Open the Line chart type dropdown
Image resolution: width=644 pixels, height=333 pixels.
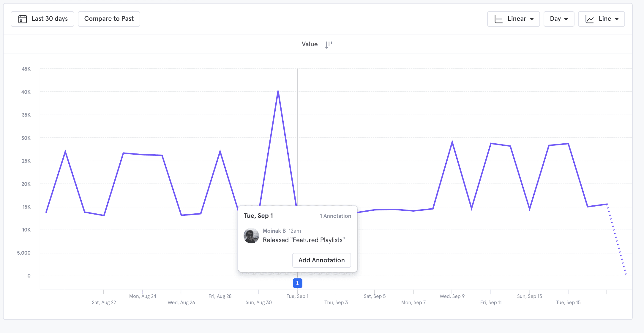[x=601, y=19]
